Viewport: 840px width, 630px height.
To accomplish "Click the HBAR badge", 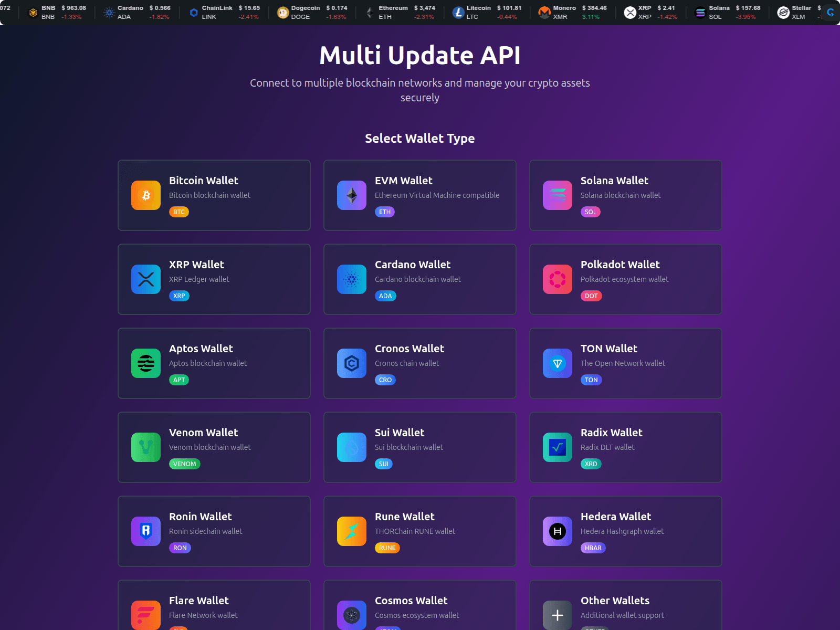I will click(x=593, y=548).
